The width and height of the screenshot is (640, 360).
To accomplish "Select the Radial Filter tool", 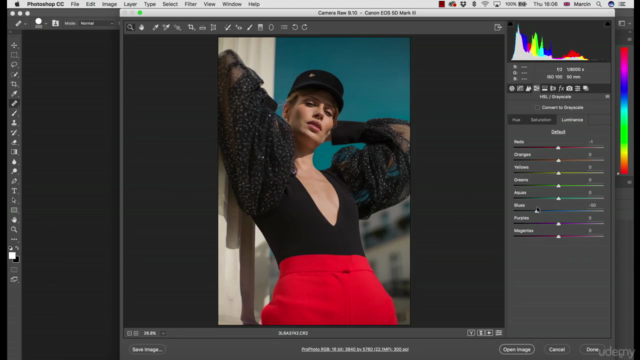I will click(271, 27).
